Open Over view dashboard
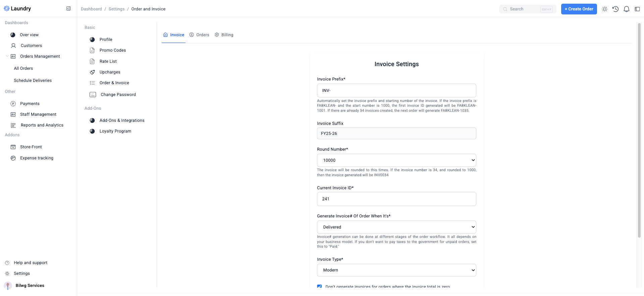Image resolution: width=644 pixels, height=296 pixels. point(29,35)
